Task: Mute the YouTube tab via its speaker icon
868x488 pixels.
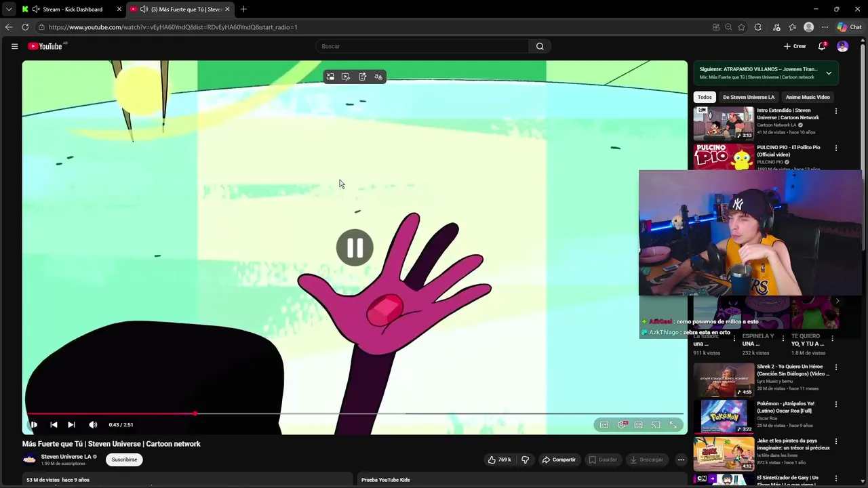Action: (144, 9)
